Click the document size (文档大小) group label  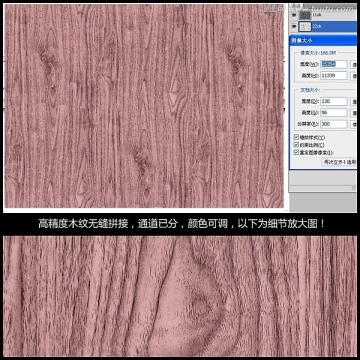(x=310, y=90)
